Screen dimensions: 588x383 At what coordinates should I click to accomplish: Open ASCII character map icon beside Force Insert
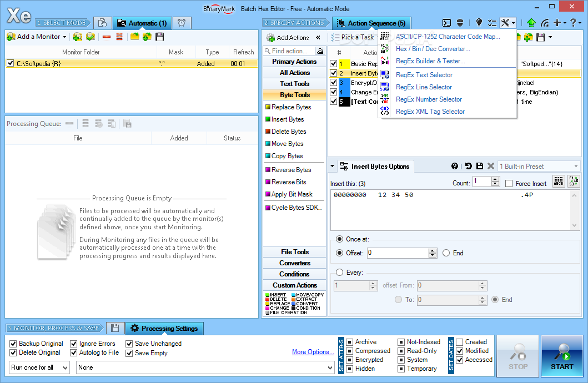tap(559, 181)
